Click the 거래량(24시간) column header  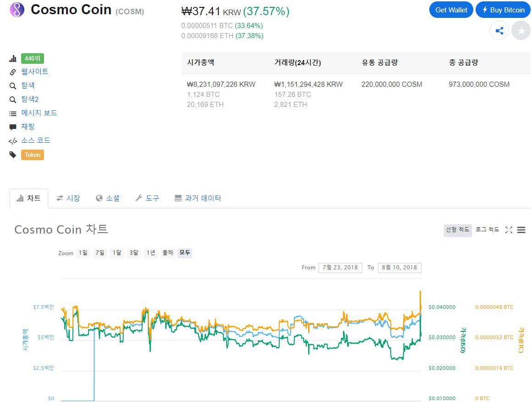coord(298,62)
